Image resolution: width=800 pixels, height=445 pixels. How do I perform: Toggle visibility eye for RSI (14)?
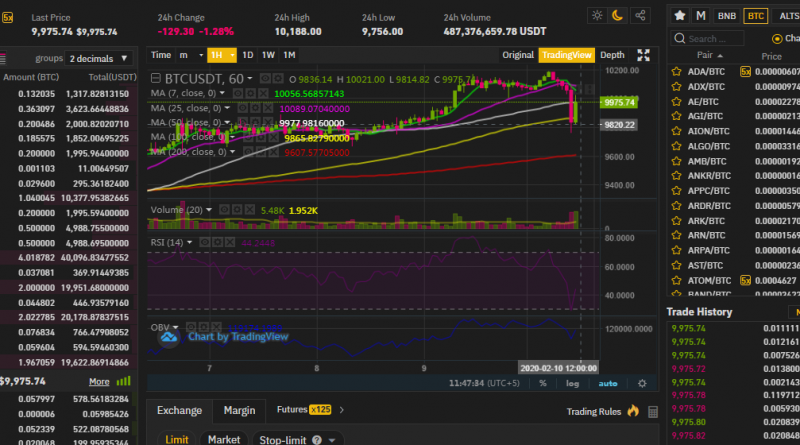point(205,242)
